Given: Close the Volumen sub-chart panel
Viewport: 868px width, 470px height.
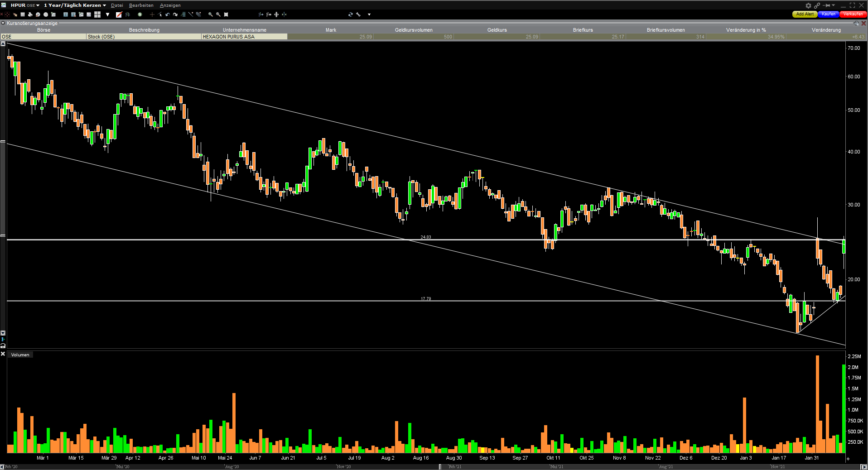Looking at the screenshot, I should tap(3, 354).
